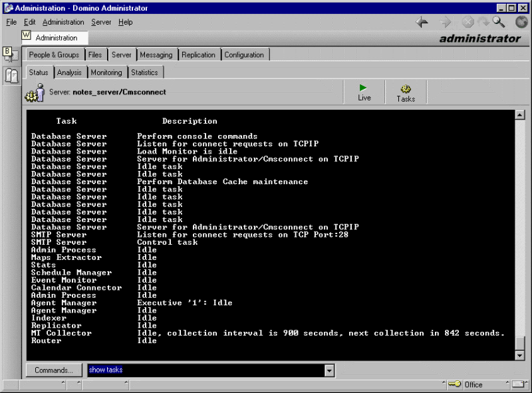This screenshot has width=532, height=393.
Task: Click the console scrollbar thumb
Action: pos(520,342)
